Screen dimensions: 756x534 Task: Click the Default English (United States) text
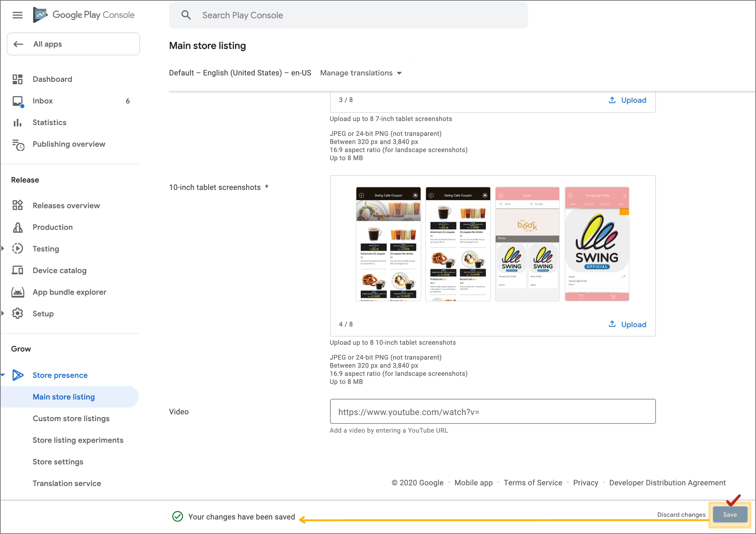click(240, 73)
